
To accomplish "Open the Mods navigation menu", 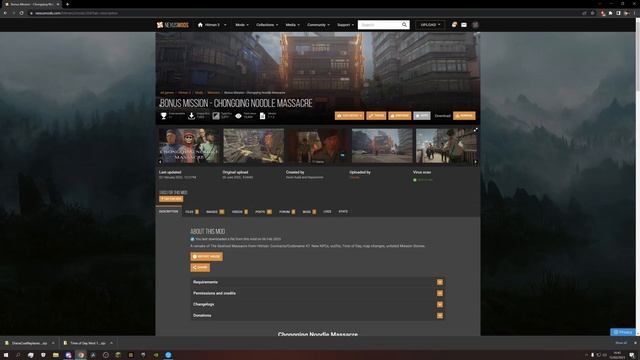I will point(242,25).
